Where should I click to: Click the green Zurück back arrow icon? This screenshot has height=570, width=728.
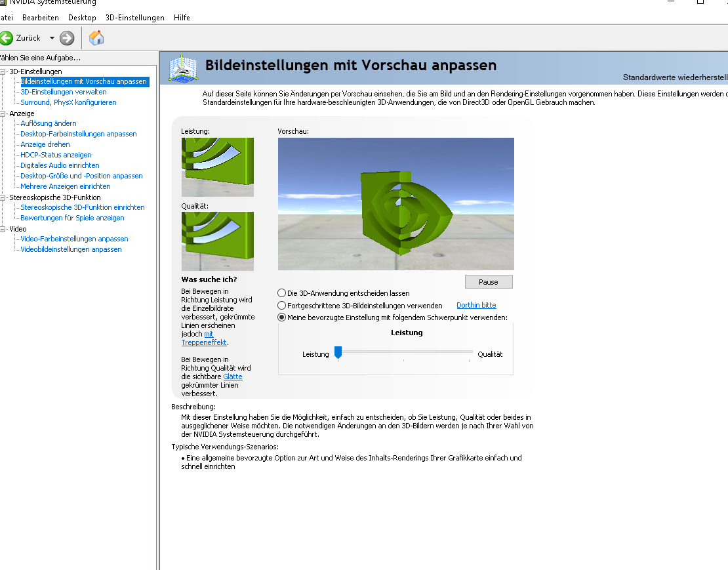click(6, 38)
